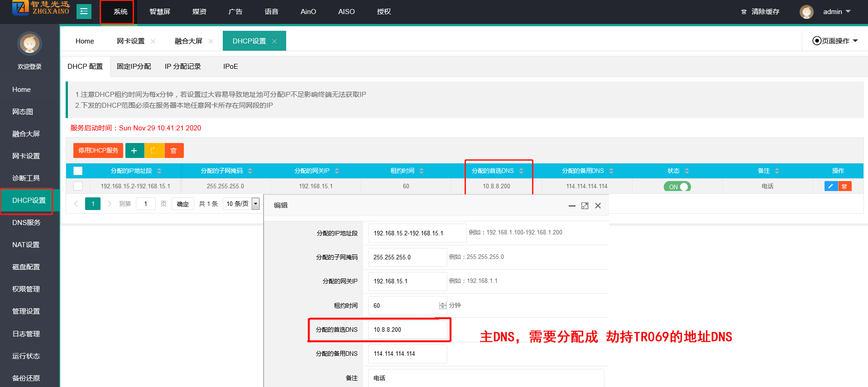
Task: Click the 停用DHCP服务 button
Action: pyautogui.click(x=98, y=151)
